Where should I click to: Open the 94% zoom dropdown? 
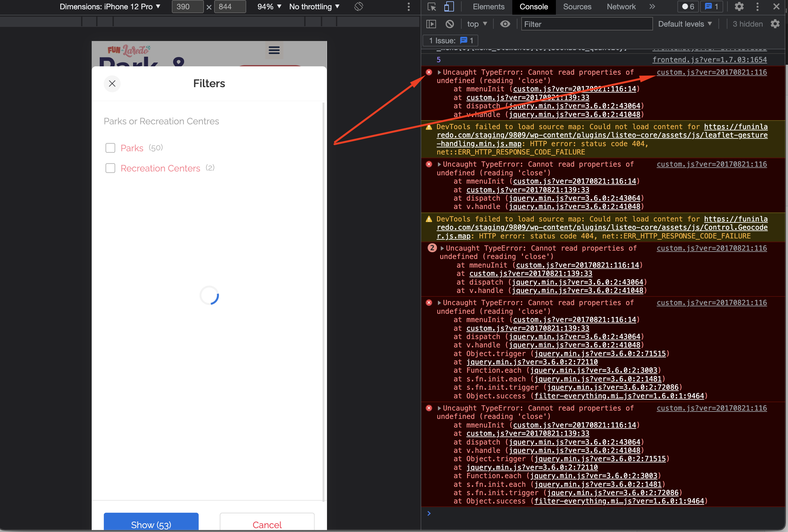(x=269, y=7)
